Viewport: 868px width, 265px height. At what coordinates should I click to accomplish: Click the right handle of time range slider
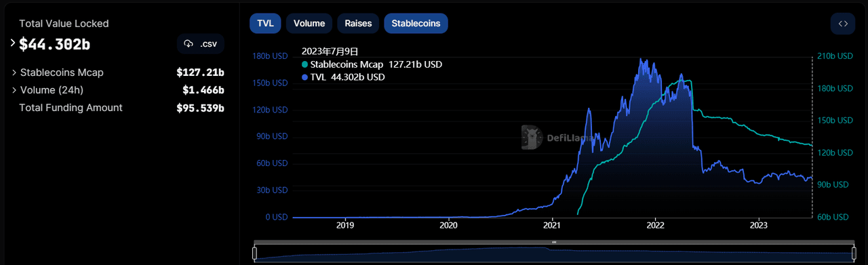(x=854, y=254)
